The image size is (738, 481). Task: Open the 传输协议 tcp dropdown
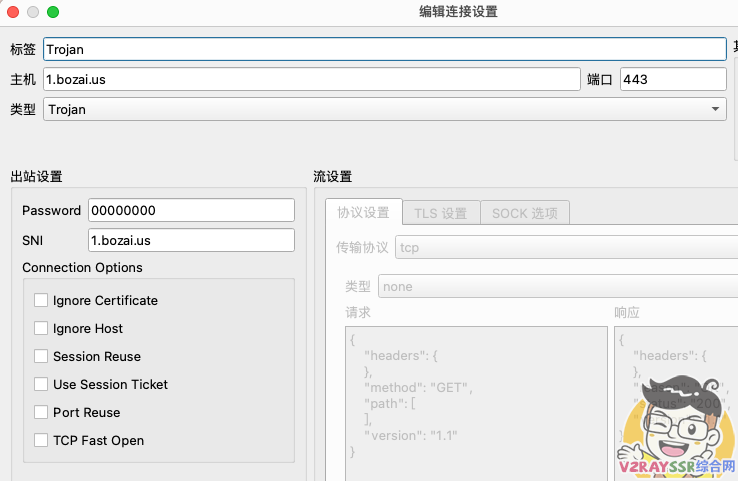pyautogui.click(x=567, y=248)
